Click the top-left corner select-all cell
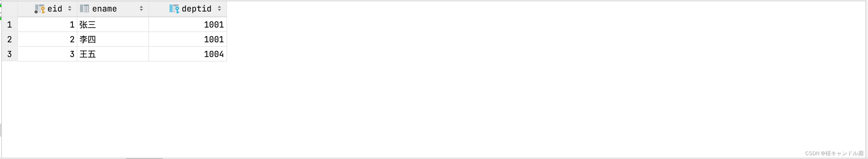The width and height of the screenshot is (868, 159). pyautogui.click(x=10, y=9)
